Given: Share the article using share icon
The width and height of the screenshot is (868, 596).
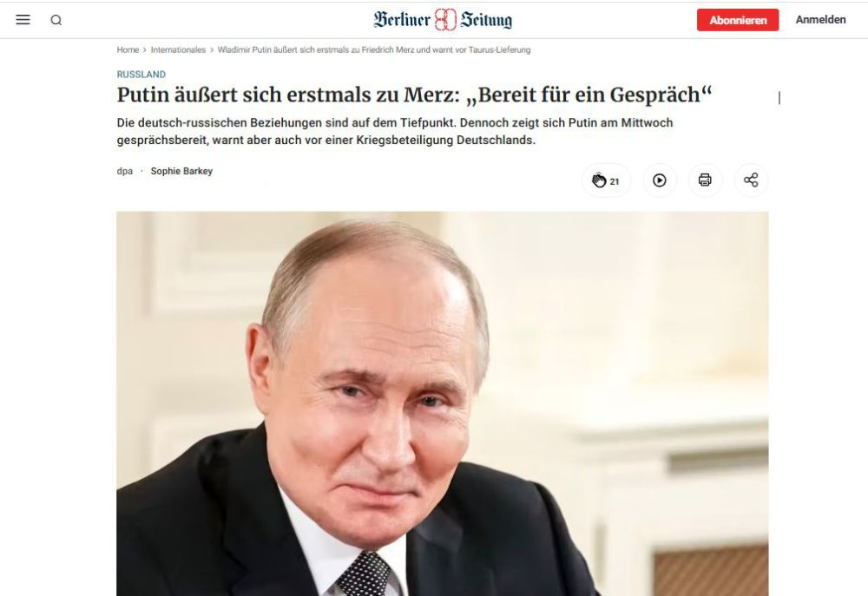Looking at the screenshot, I should [x=751, y=180].
